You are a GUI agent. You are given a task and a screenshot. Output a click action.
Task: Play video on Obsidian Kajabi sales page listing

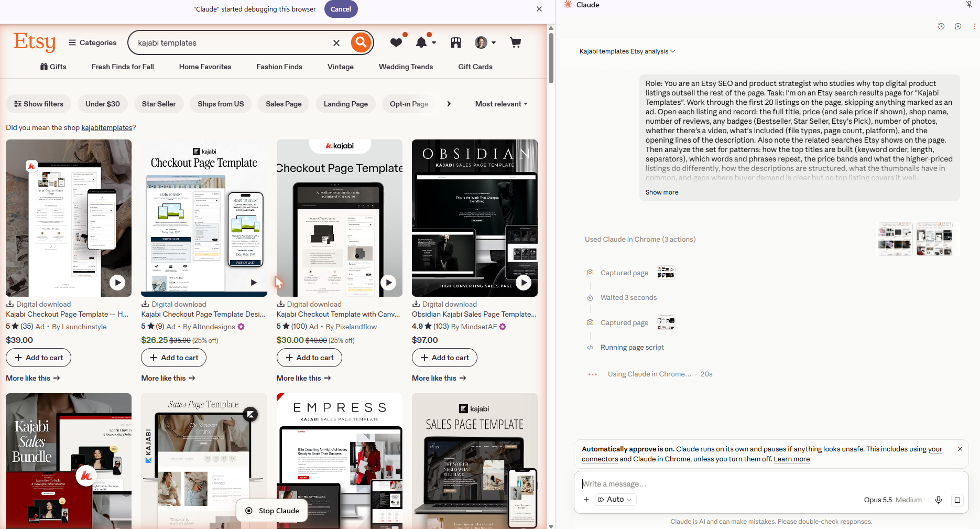[524, 283]
